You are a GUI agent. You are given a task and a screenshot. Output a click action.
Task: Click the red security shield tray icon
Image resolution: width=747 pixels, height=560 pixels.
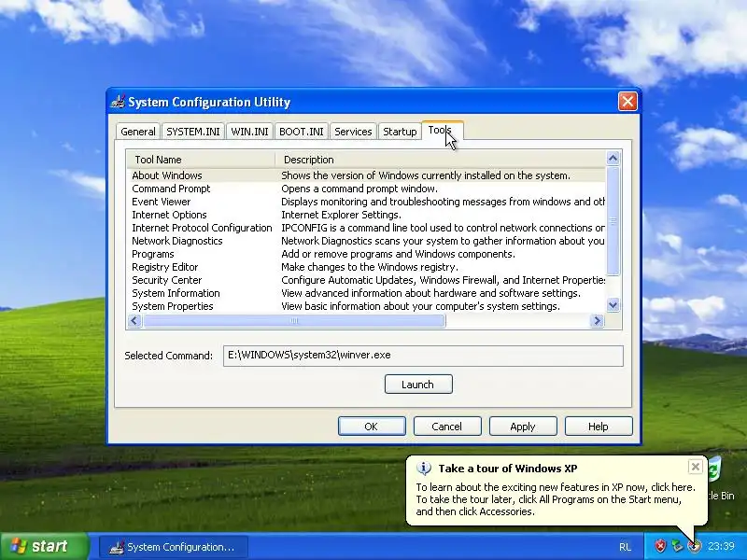point(660,546)
